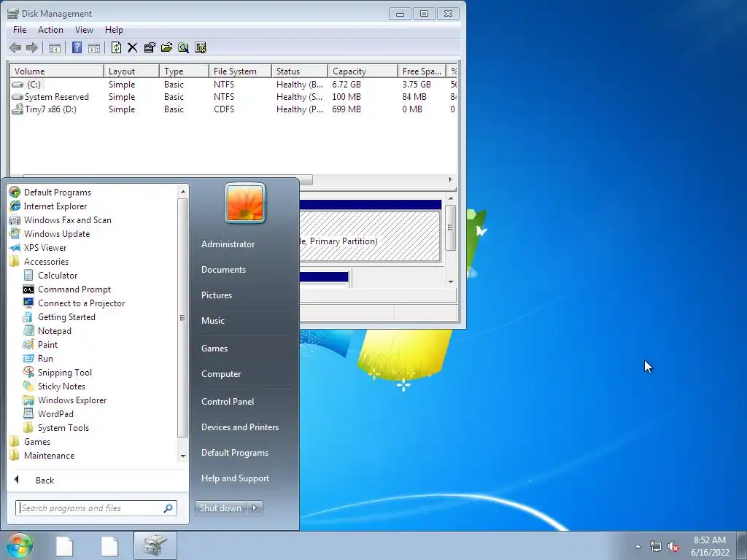Open the Action menu

pyautogui.click(x=50, y=29)
